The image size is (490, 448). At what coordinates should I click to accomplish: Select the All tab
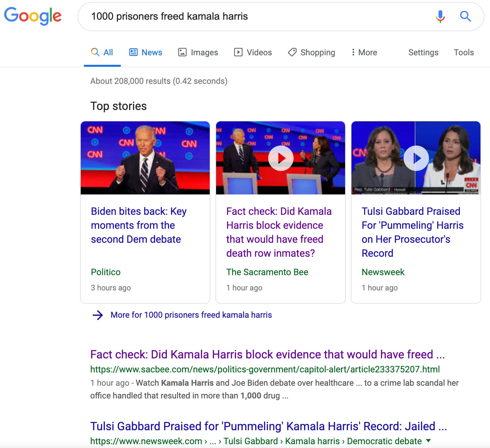[x=102, y=52]
